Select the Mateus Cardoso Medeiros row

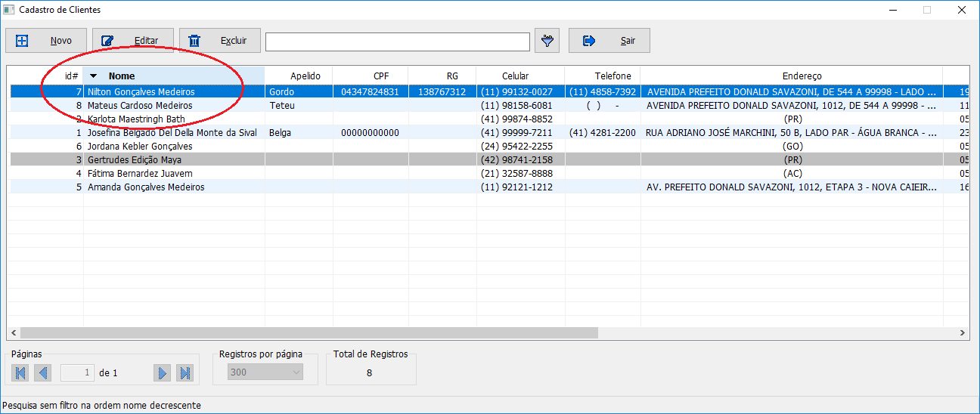click(140, 106)
